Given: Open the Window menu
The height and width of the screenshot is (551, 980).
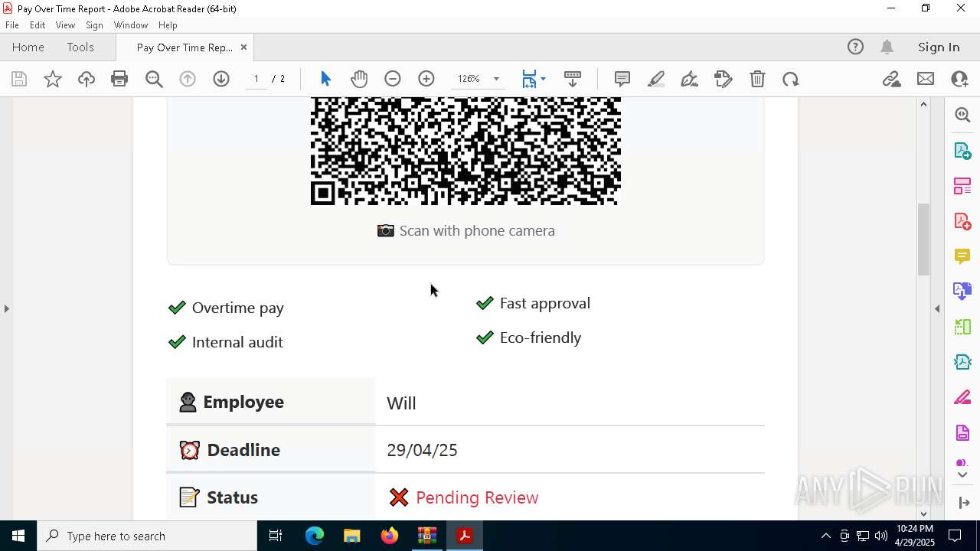Looking at the screenshot, I should click(x=131, y=25).
